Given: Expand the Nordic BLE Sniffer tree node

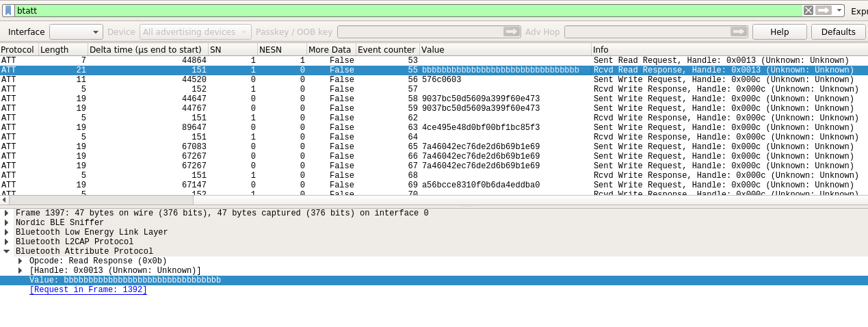Looking at the screenshot, I should [x=7, y=223].
